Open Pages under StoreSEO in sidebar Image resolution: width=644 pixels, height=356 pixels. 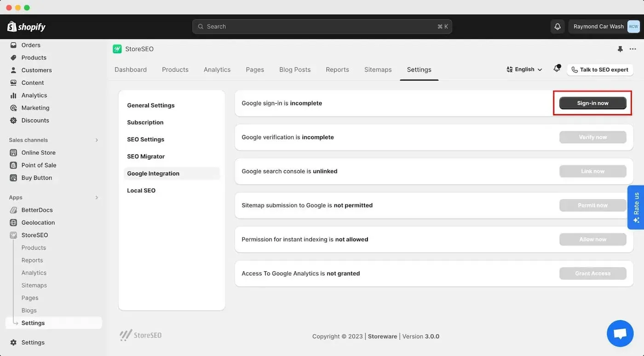pos(30,298)
